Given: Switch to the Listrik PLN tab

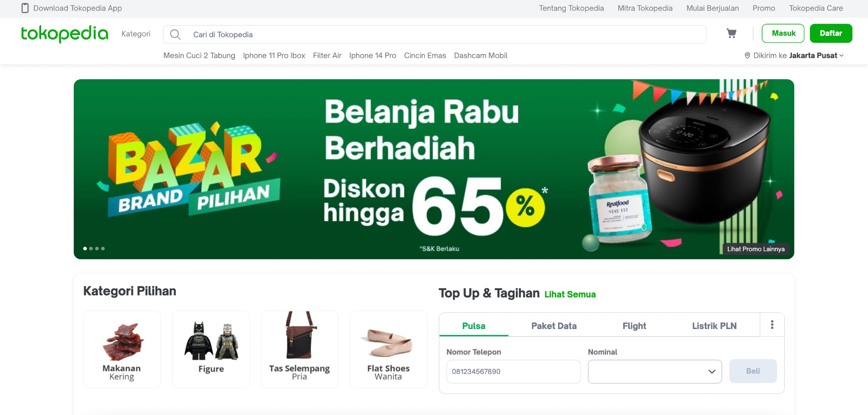Looking at the screenshot, I should (x=714, y=326).
